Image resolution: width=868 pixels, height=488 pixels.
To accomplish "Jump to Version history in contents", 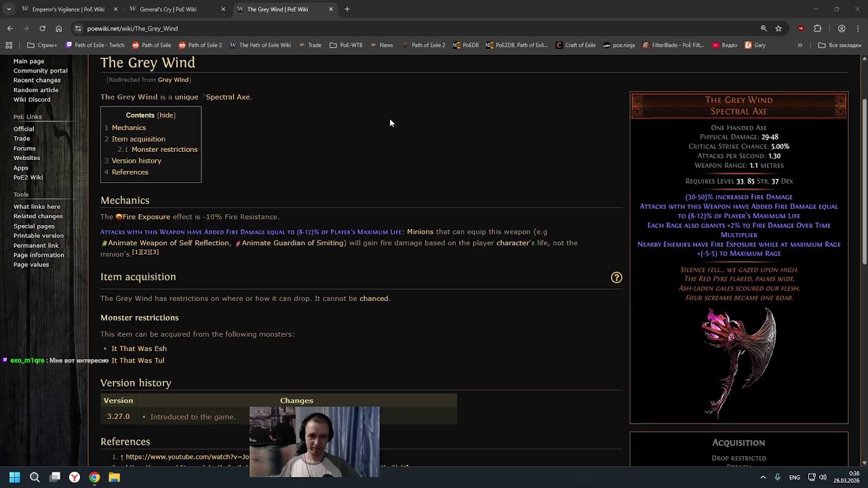I will click(136, 161).
